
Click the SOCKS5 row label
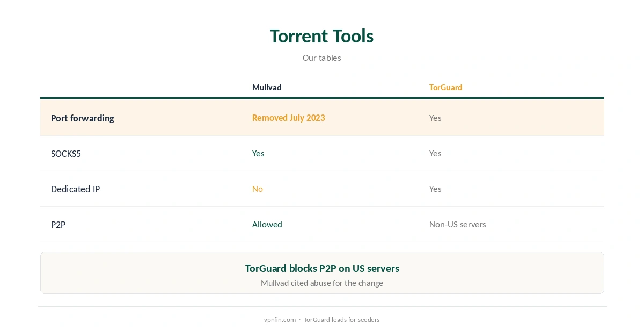pos(66,153)
